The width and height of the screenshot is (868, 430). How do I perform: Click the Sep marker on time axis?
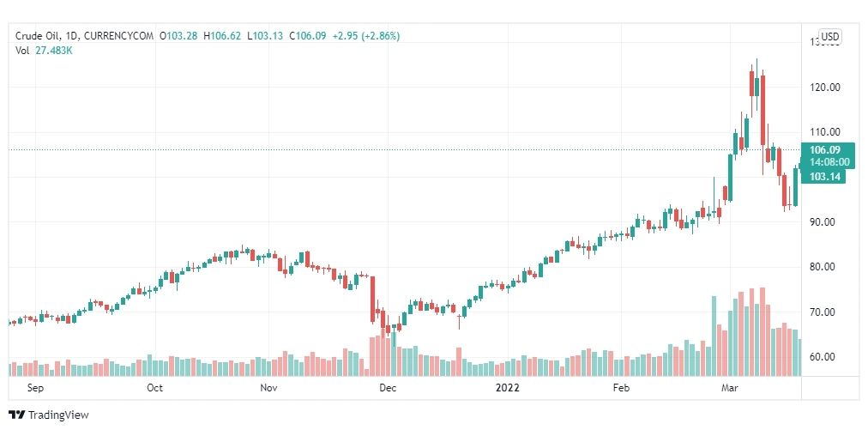tap(35, 388)
